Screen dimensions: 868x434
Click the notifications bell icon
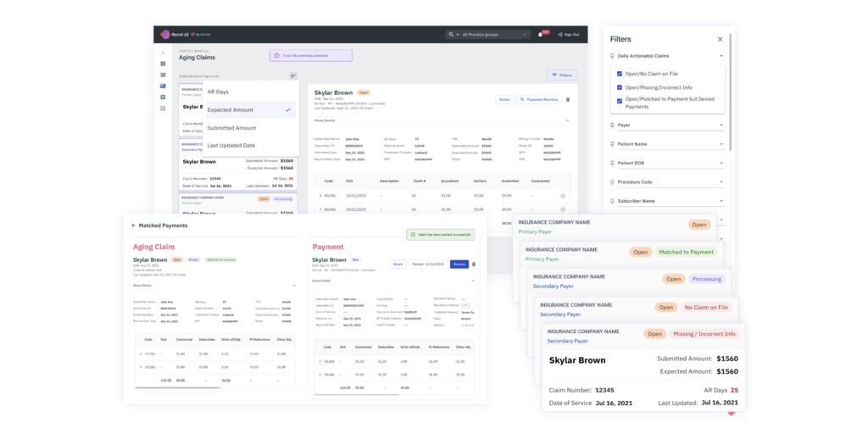540,35
